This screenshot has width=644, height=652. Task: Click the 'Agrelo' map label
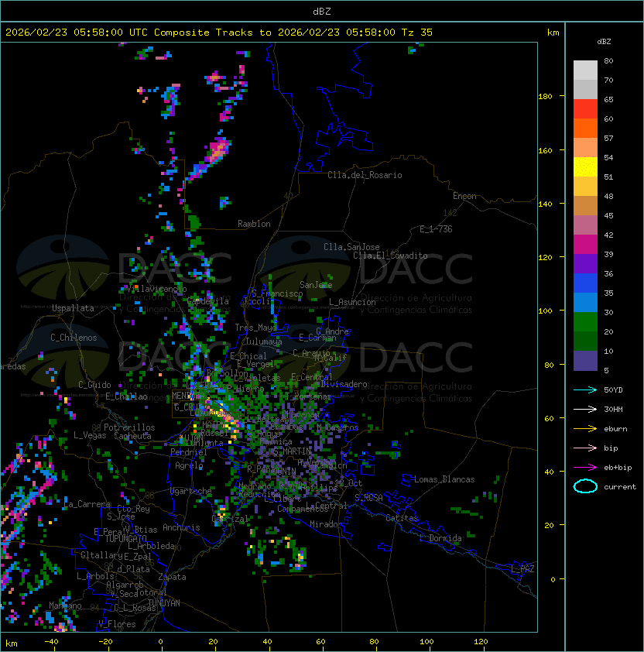coord(189,465)
